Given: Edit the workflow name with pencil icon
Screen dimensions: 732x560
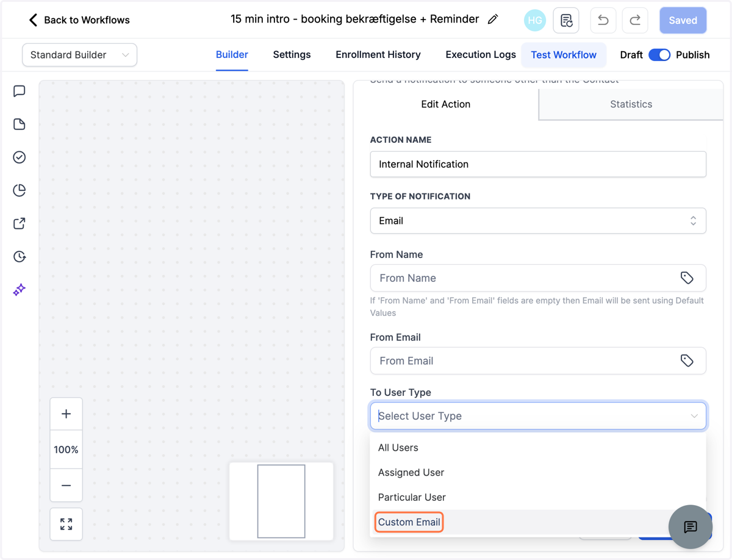Looking at the screenshot, I should [x=493, y=20].
